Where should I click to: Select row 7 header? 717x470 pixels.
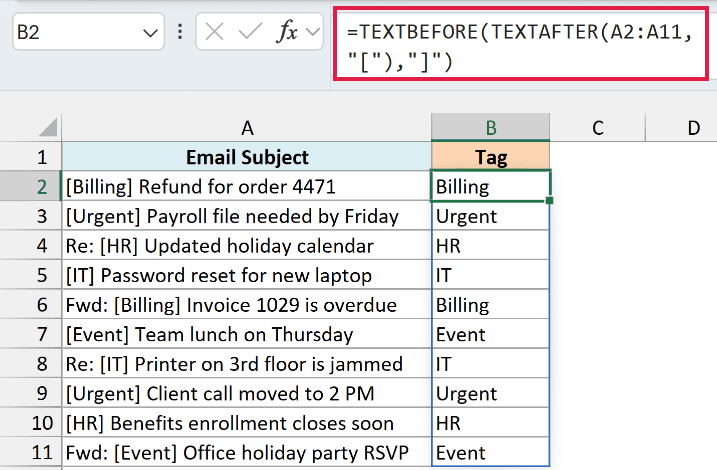(31, 334)
